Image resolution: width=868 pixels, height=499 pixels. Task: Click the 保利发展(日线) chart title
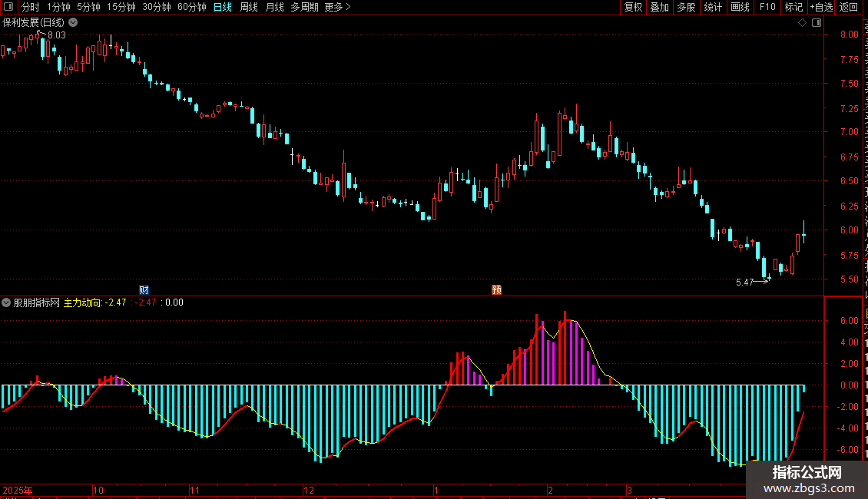(x=33, y=23)
